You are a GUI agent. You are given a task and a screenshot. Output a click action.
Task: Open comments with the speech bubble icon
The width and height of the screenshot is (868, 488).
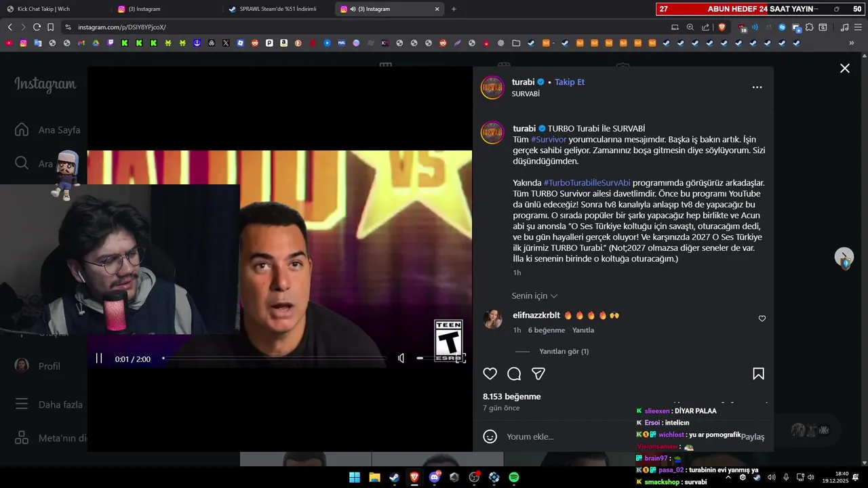[514, 373]
